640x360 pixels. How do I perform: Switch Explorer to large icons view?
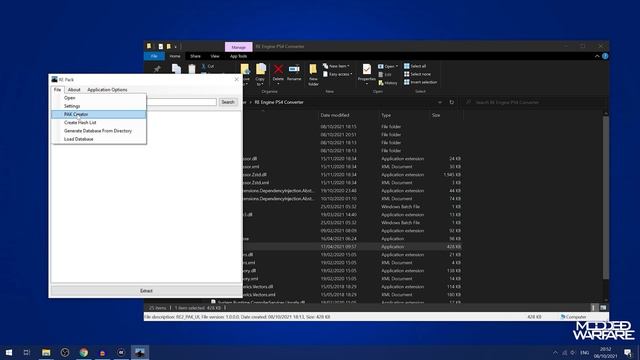coord(603,308)
